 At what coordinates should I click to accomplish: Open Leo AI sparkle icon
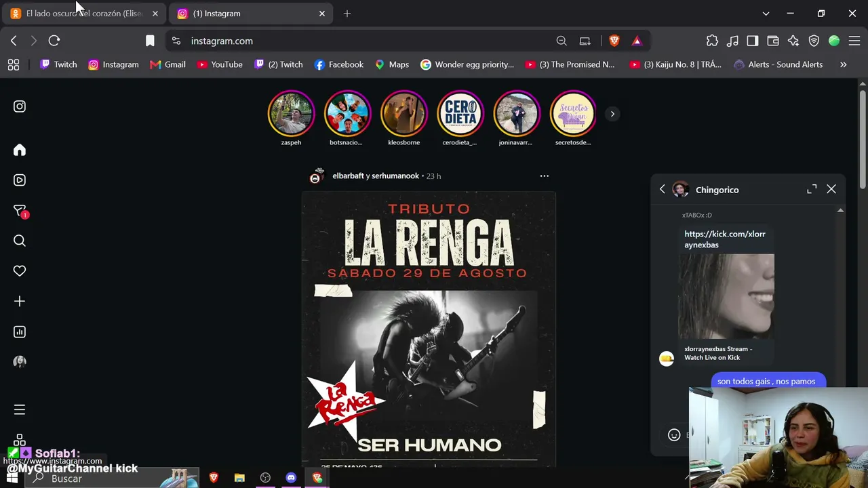point(793,41)
